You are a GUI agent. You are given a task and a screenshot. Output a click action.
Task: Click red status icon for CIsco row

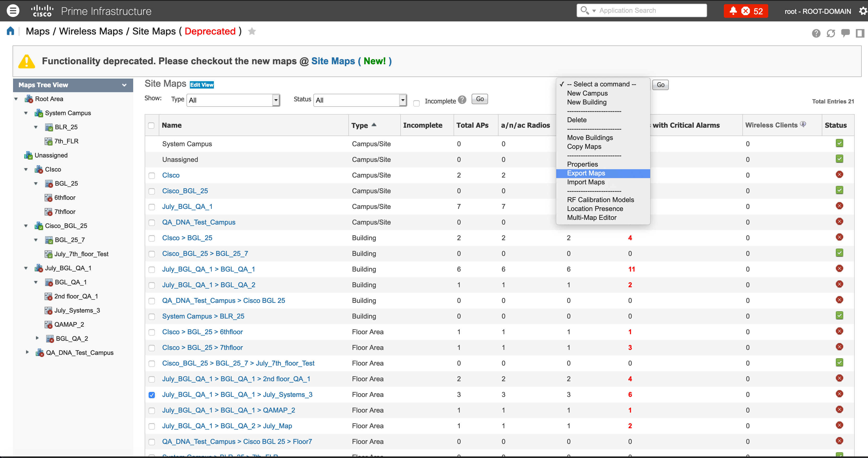point(839,175)
